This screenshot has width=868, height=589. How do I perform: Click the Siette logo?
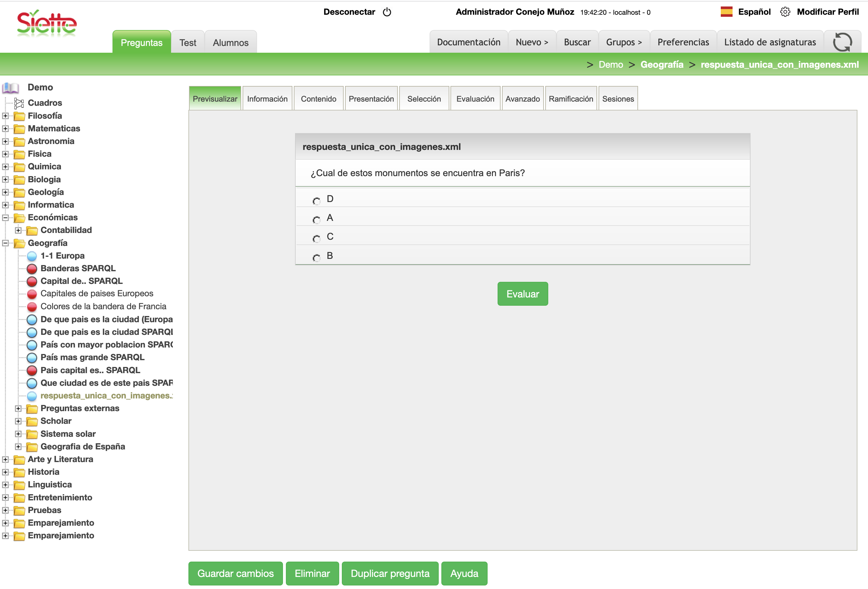47,23
